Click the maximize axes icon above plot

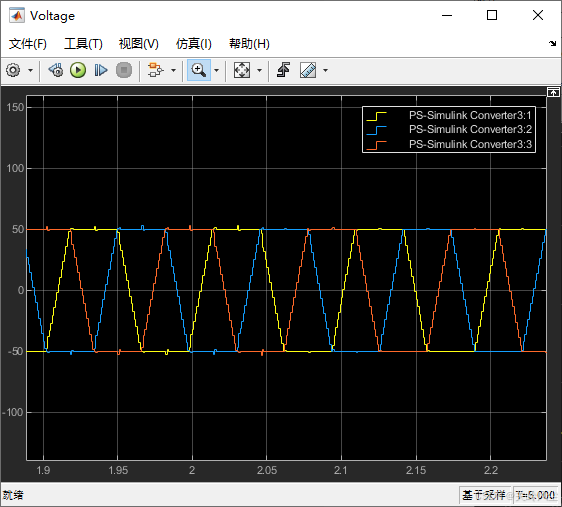pyautogui.click(x=553, y=92)
